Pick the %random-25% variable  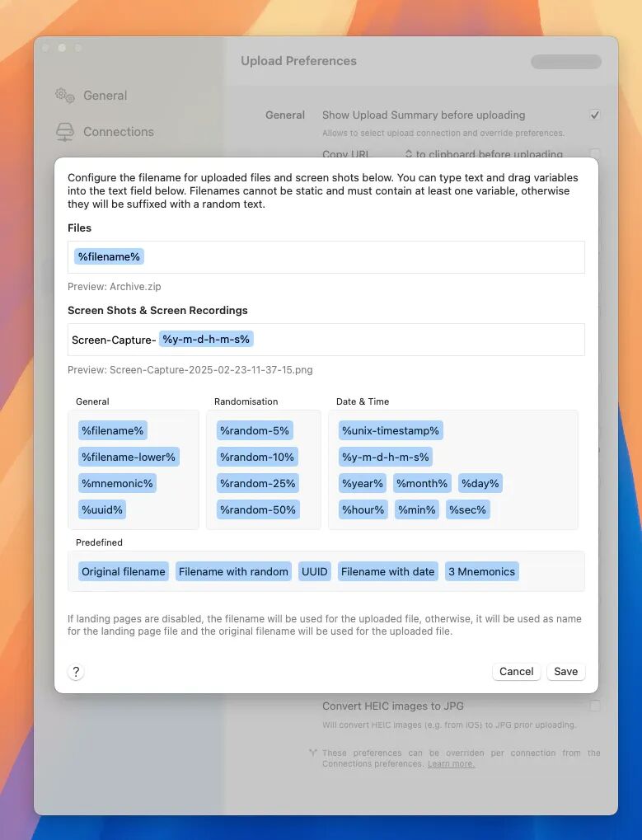258,483
